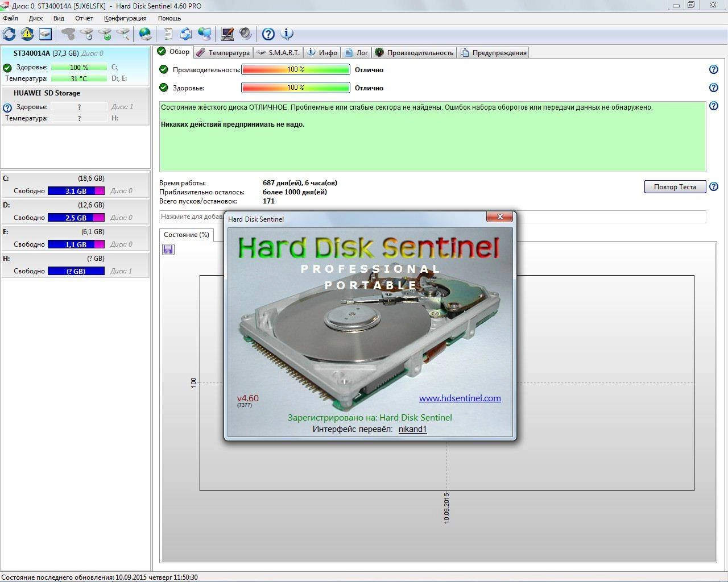The height and width of the screenshot is (582, 728).
Task: Click the grey speaker toolbar icon
Action: [x=246, y=34]
